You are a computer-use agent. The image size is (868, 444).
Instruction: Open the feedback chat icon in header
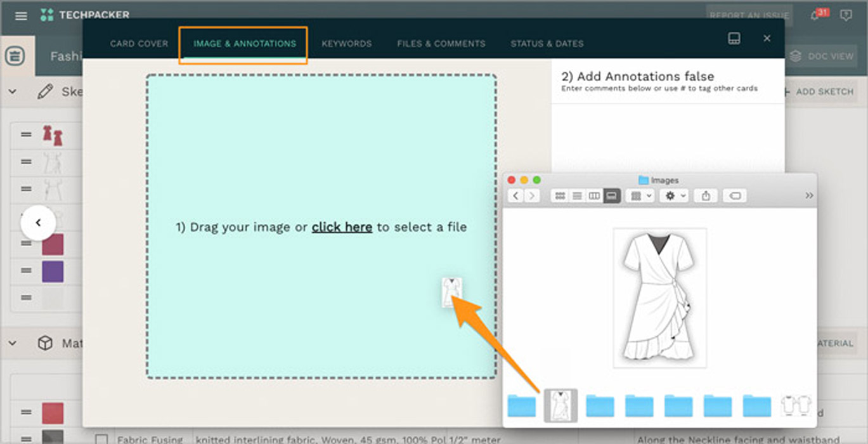tap(846, 15)
